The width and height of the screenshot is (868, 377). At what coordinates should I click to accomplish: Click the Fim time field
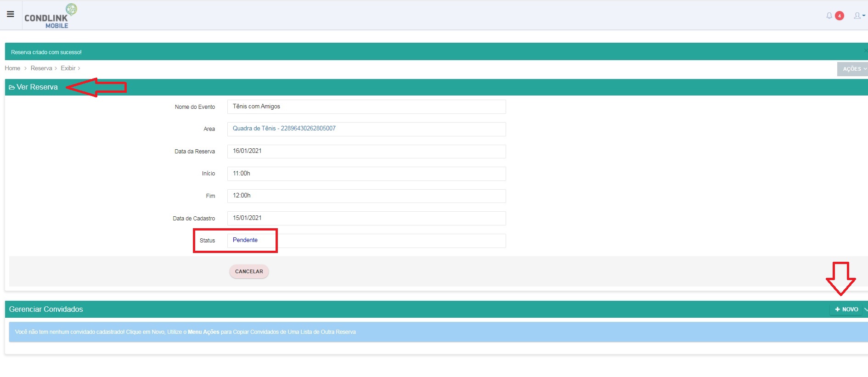(x=366, y=196)
